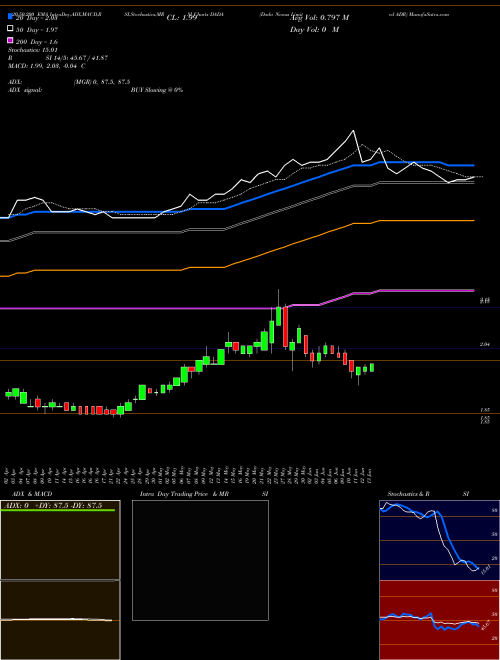Click the white 50 Day legend swatch
500x660 pixels.
10,29
